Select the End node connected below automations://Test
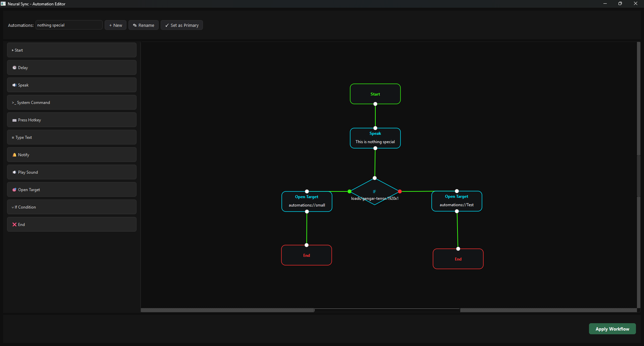Image resolution: width=644 pixels, height=346 pixels. (x=458, y=259)
